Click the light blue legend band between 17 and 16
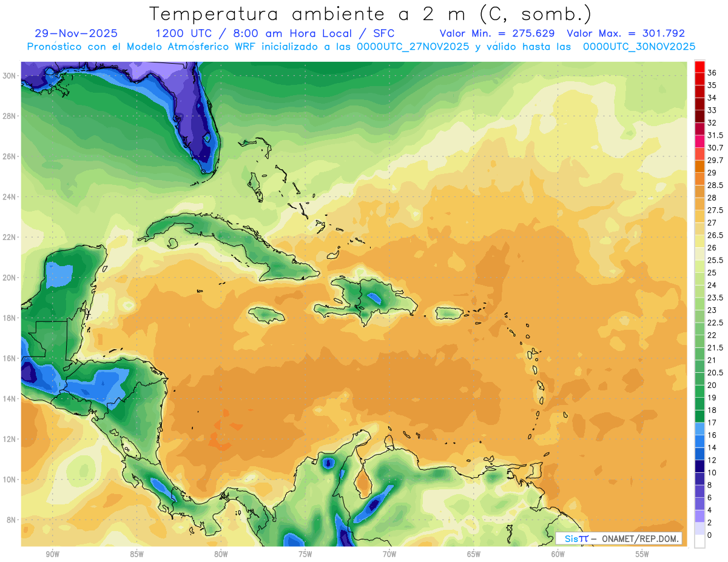Screen dimensions: 728x562 pyautogui.click(x=699, y=429)
